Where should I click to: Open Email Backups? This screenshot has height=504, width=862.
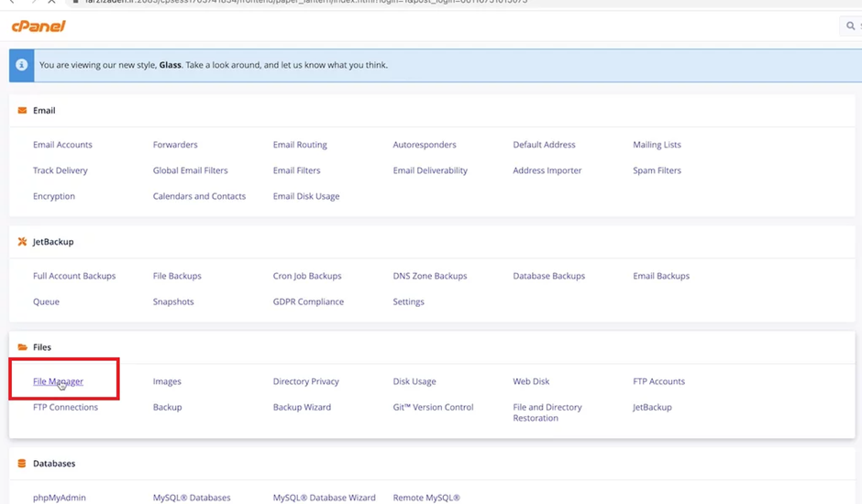(661, 276)
